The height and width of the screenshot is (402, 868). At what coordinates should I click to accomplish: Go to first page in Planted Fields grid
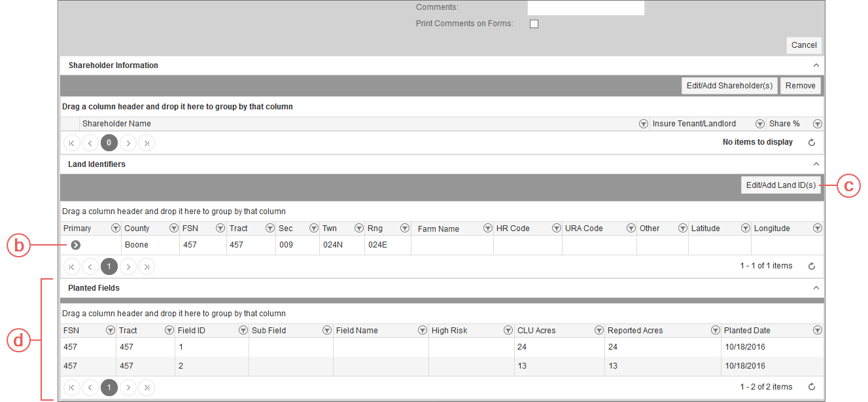point(71,388)
